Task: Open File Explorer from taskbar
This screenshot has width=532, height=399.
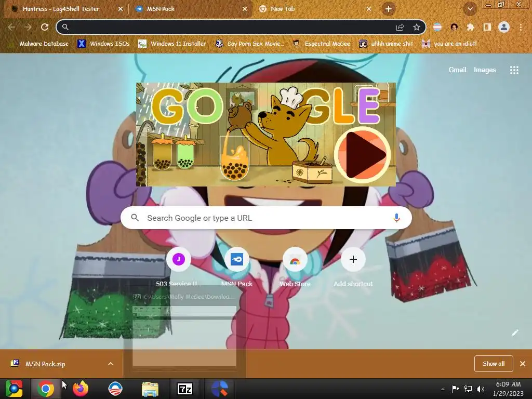Action: (x=150, y=389)
